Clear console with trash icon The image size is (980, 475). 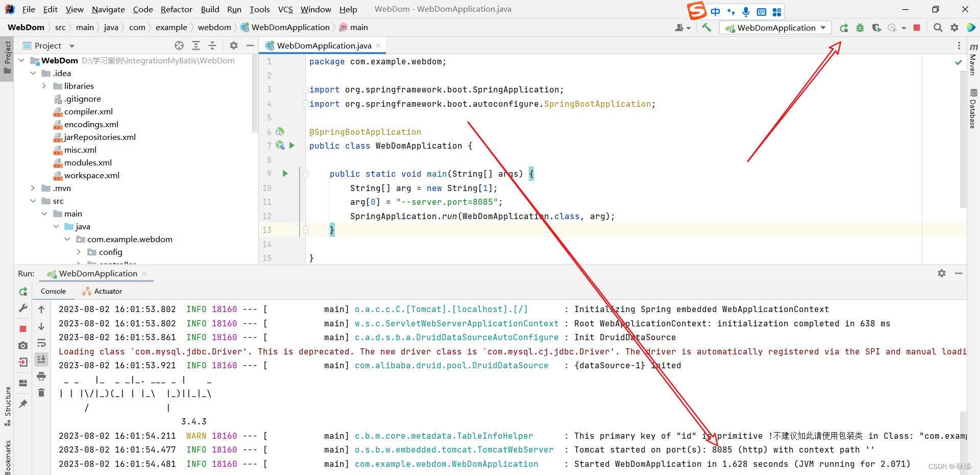tap(41, 392)
